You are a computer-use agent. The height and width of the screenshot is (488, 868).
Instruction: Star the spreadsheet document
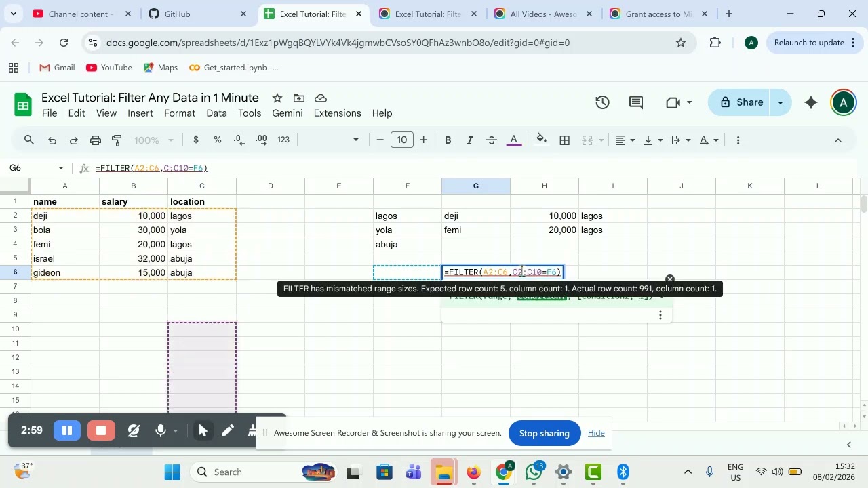pyautogui.click(x=277, y=98)
